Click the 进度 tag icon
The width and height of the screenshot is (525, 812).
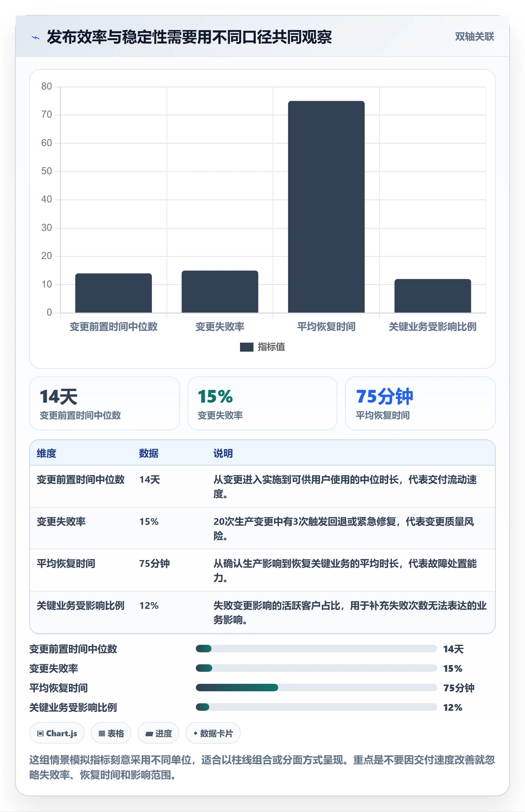tap(149, 734)
